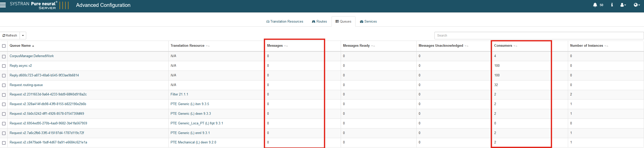
Task: Open the Reply.async.v2 queue link
Action: pos(21,66)
